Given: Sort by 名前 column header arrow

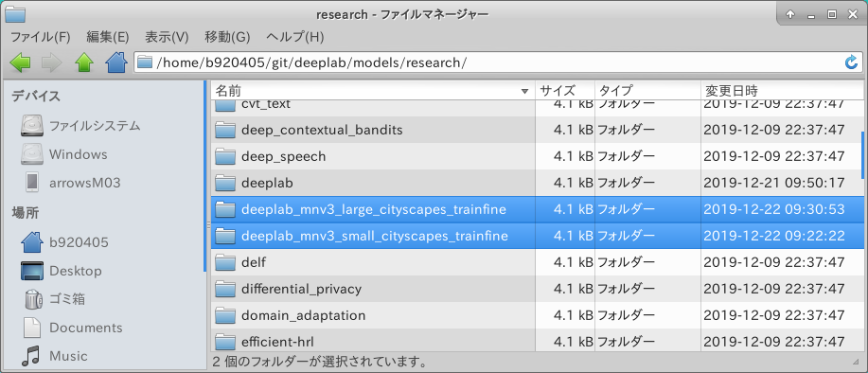Looking at the screenshot, I should (524, 91).
